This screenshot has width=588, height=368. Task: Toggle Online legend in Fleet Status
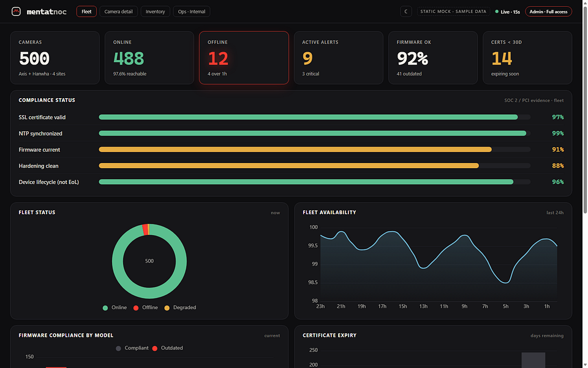115,307
